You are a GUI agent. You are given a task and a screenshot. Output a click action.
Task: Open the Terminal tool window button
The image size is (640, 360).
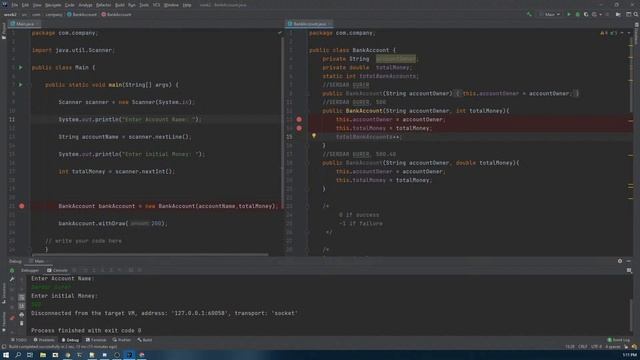(96, 340)
